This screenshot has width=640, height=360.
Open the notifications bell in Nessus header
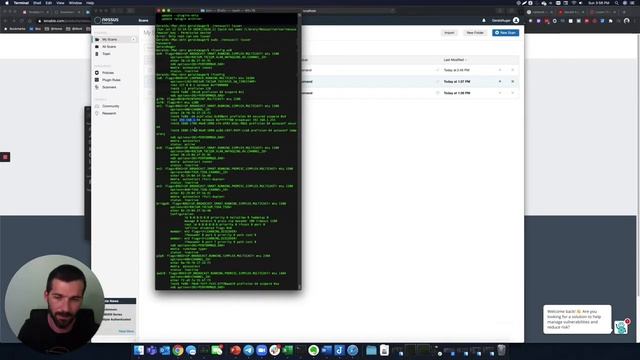pyautogui.click(x=484, y=20)
